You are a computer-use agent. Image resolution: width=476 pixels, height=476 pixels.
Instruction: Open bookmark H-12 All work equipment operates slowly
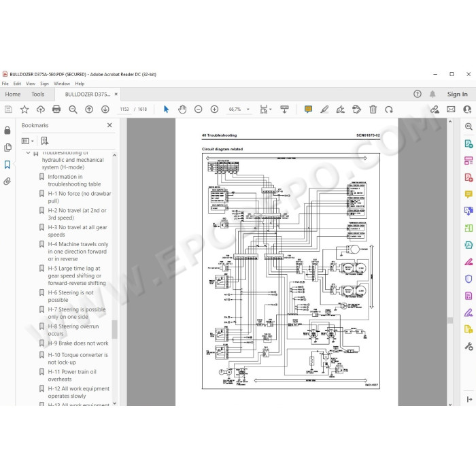click(79, 392)
